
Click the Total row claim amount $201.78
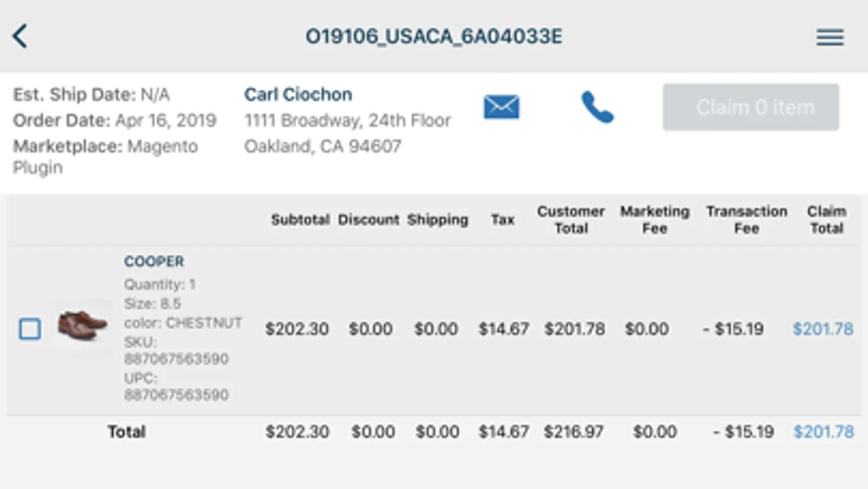click(x=823, y=432)
